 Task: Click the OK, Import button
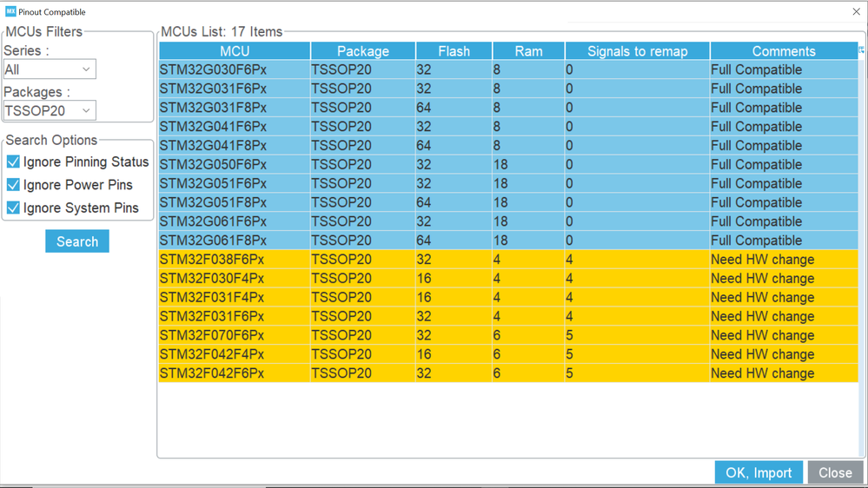759,472
